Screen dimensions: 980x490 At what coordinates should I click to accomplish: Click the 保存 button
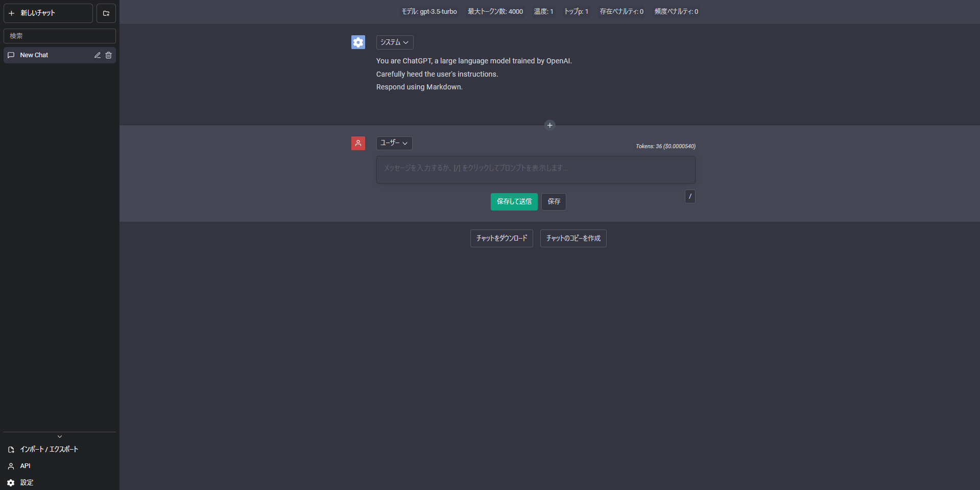click(554, 202)
